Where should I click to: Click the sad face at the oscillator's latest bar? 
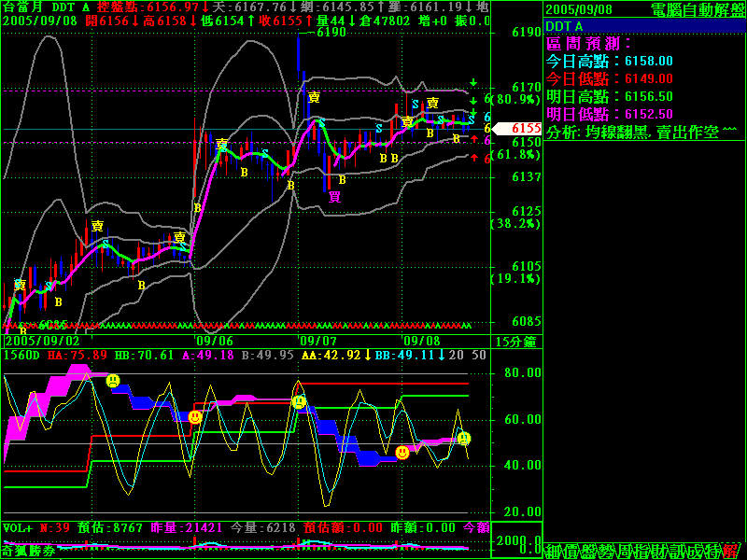click(x=464, y=439)
